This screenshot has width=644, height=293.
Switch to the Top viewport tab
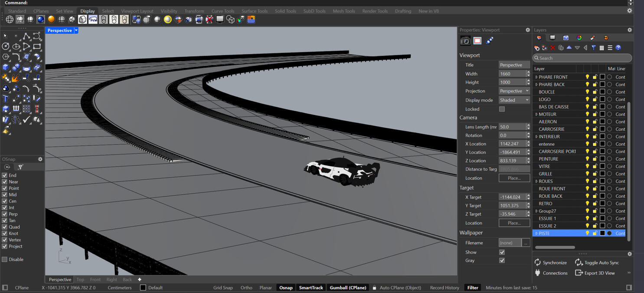point(80,279)
